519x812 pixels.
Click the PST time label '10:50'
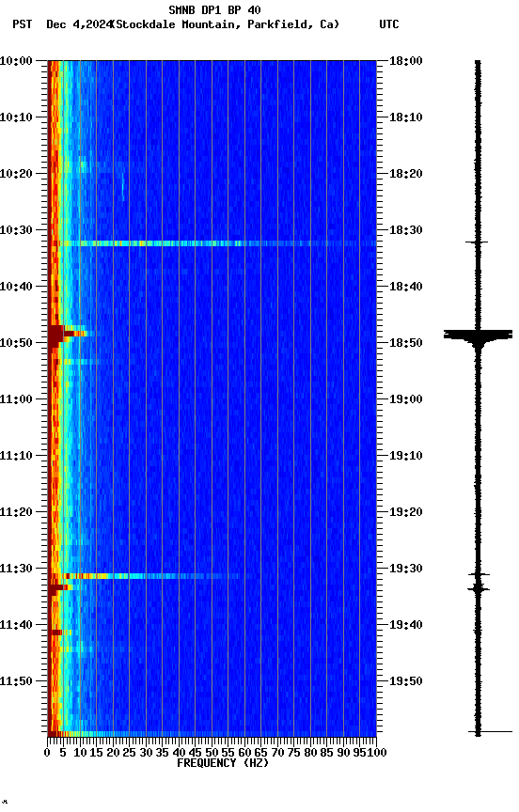pyautogui.click(x=16, y=343)
